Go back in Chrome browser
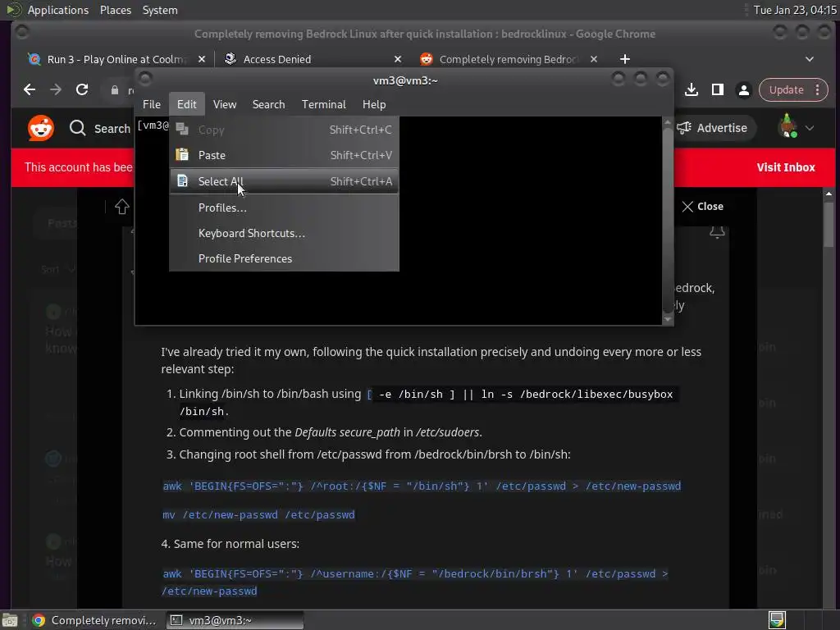 tap(30, 89)
